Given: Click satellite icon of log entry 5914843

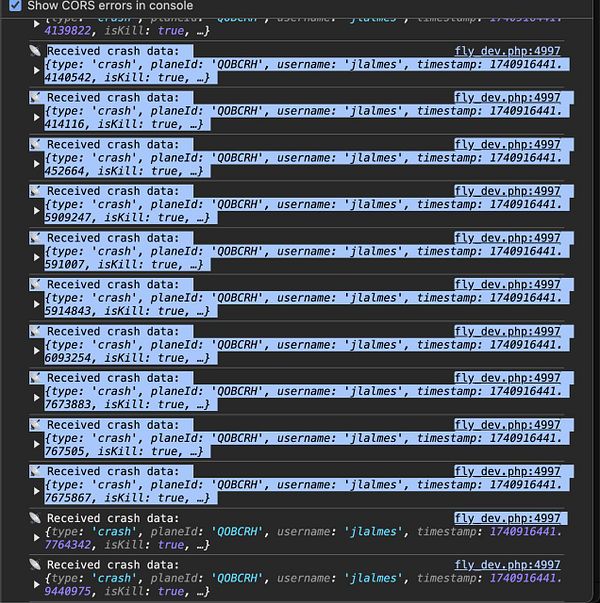Looking at the screenshot, I should (x=35, y=284).
